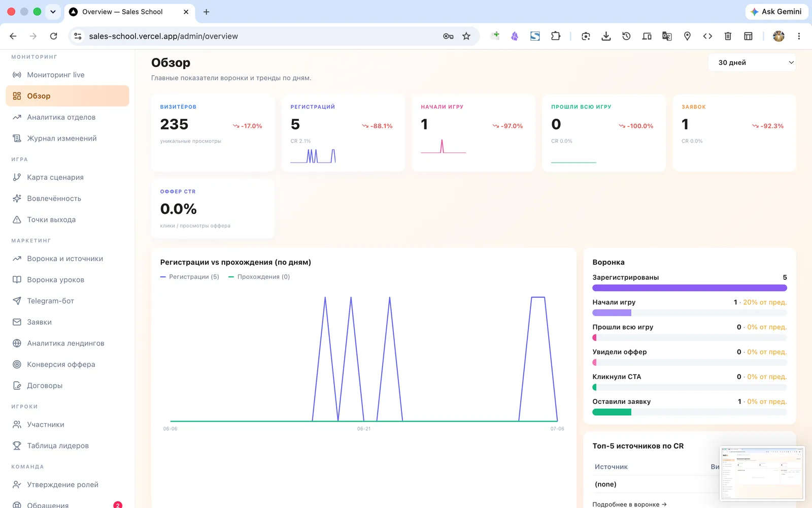812x508 pixels.
Task: Open the profile avatar in toolbar
Action: click(779, 36)
